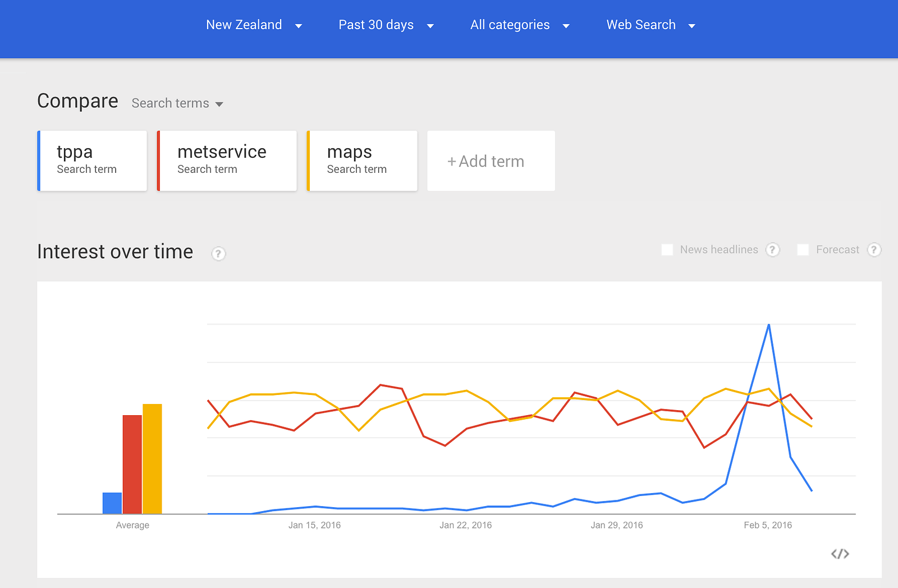Click the embed code icon below chart
The height and width of the screenshot is (588, 898).
pos(840,554)
